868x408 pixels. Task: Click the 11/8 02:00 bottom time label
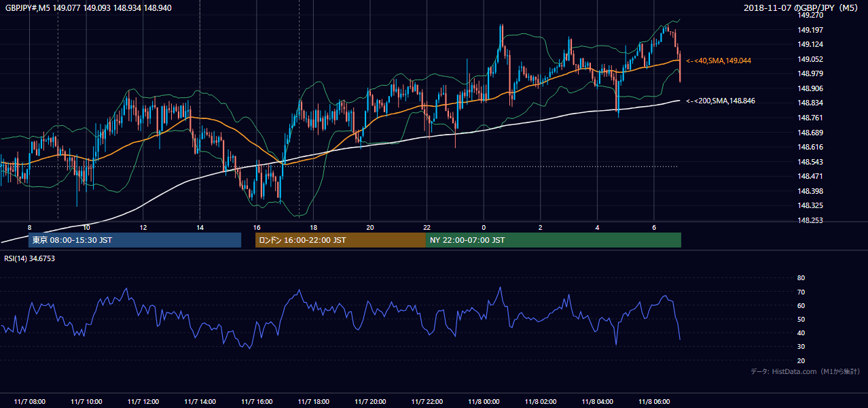point(541,402)
